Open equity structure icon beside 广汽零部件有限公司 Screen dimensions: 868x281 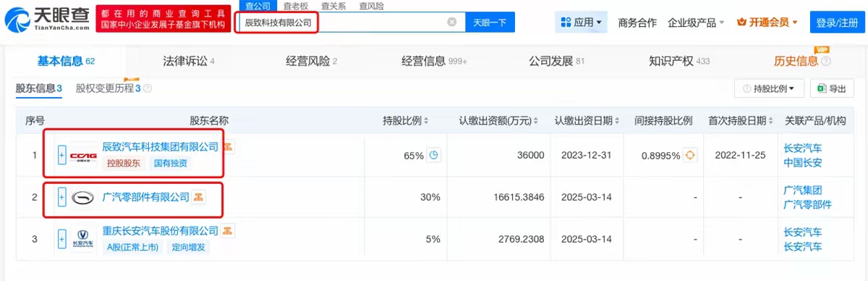(199, 197)
